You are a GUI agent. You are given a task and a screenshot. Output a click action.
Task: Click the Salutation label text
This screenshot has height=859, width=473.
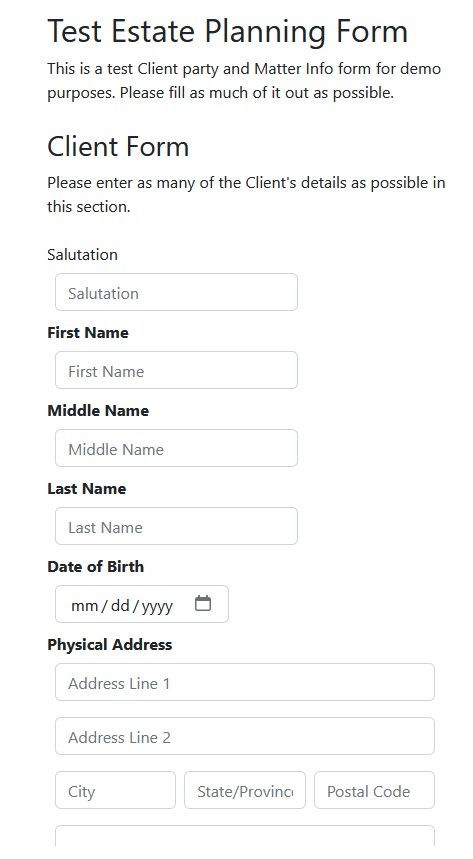pyautogui.click(x=82, y=255)
